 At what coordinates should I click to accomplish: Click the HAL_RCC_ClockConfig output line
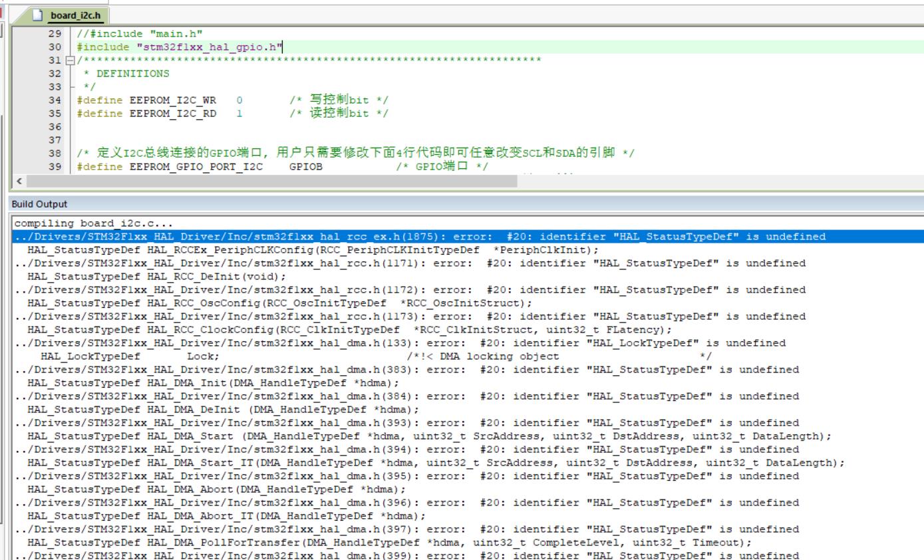coord(349,330)
